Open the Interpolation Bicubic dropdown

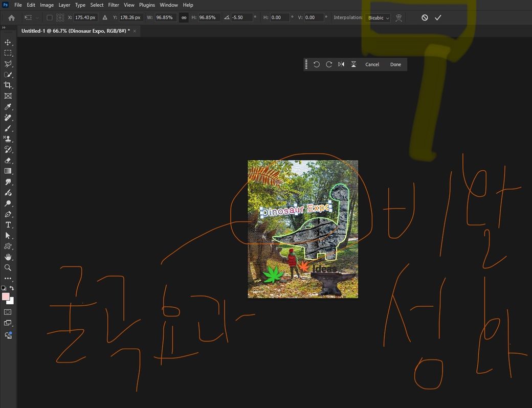(x=378, y=18)
